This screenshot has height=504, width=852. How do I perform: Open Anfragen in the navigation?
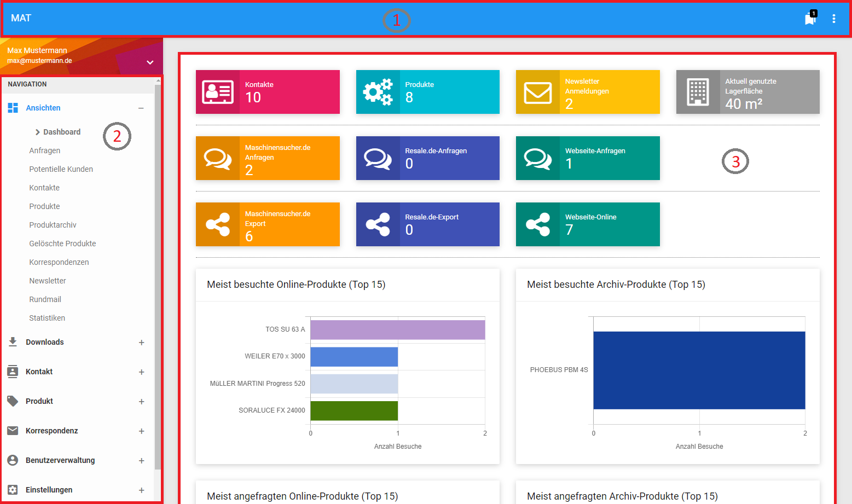[45, 150]
